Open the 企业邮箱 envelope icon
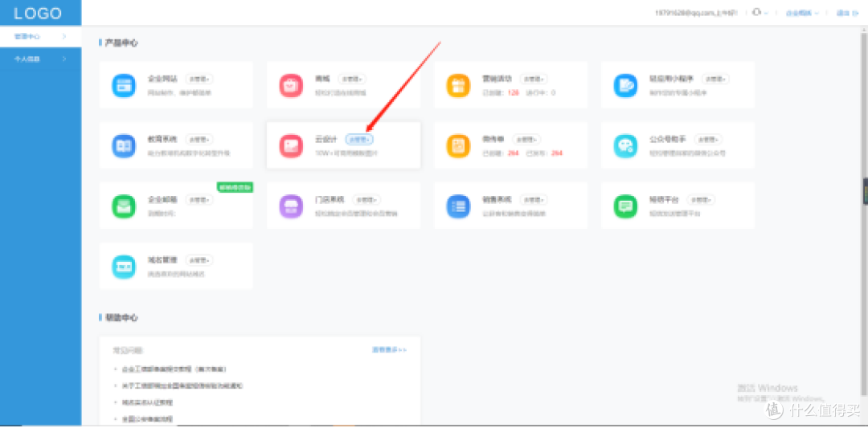 (x=124, y=206)
